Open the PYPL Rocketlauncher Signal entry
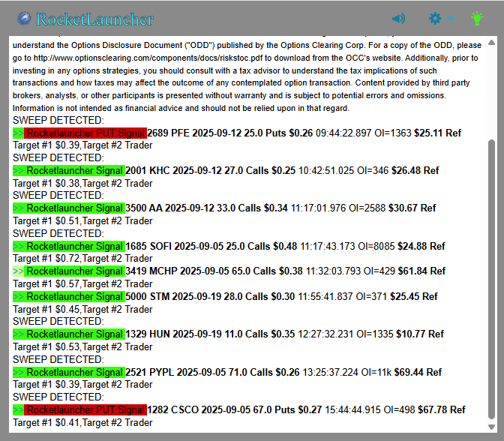This screenshot has height=441, width=504. tap(74, 372)
